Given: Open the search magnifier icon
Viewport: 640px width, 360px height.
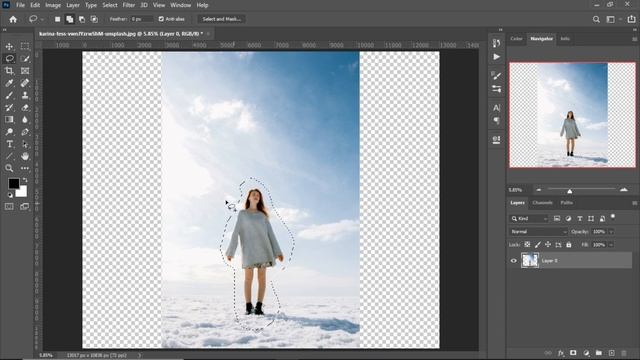Looking at the screenshot, I should pyautogui.click(x=596, y=19).
